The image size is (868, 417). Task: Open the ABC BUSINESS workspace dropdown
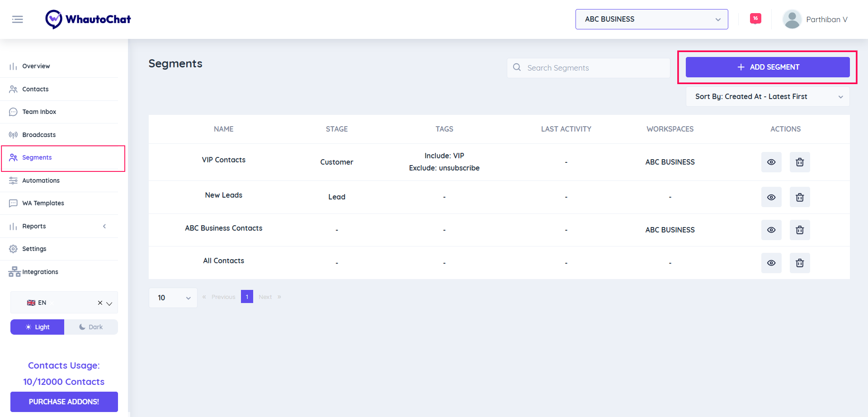[651, 19]
